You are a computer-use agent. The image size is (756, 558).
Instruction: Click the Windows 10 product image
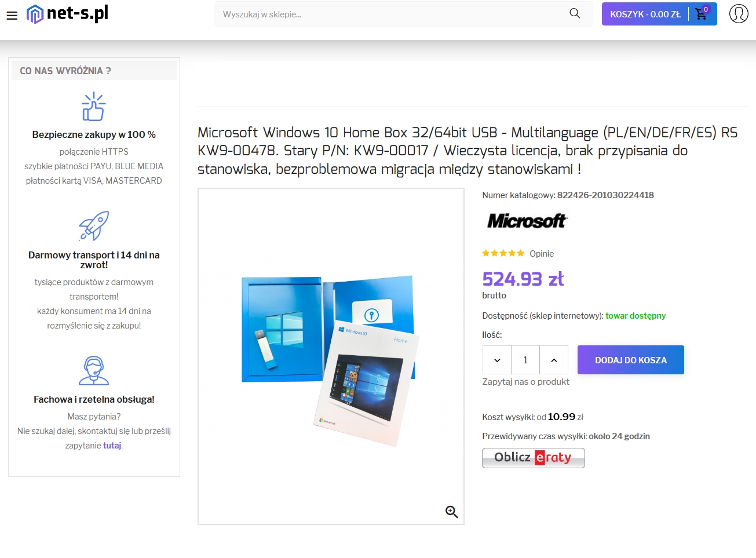[x=331, y=356]
